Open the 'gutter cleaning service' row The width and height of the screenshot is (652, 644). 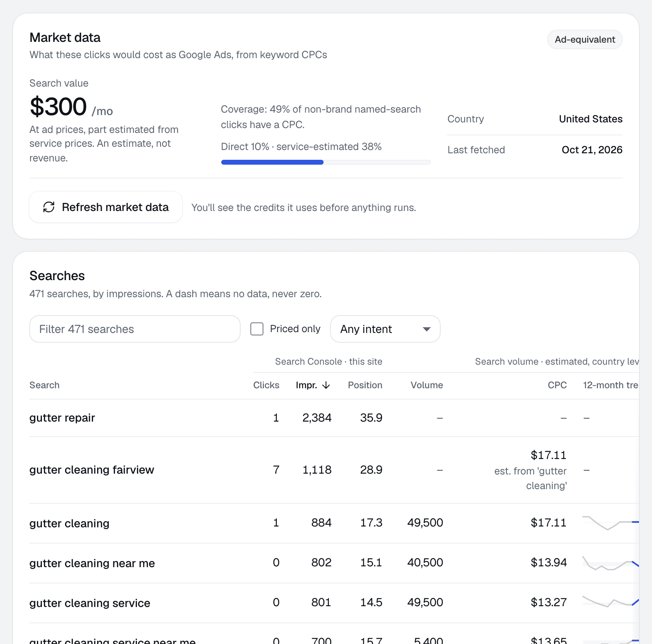334,603
